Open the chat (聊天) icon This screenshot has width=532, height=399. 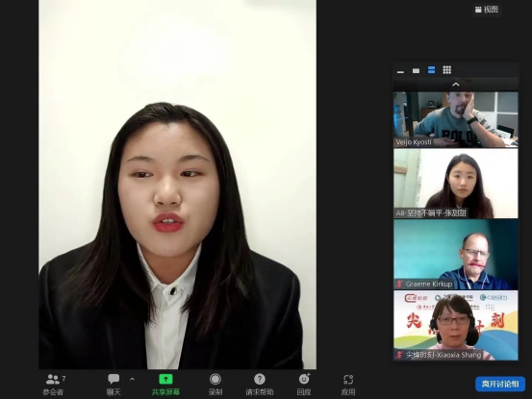pyautogui.click(x=114, y=379)
